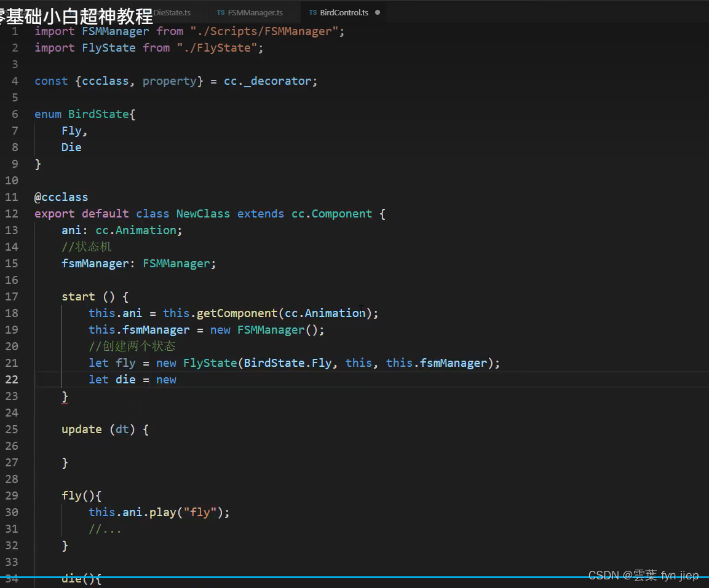
Task: Click the 'fly(){' method on line 29
Action: 81,496
